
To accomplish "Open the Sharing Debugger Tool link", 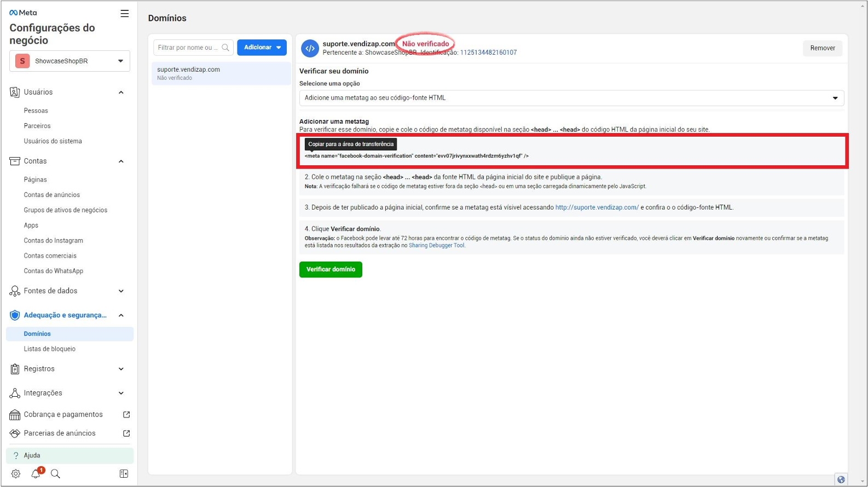I will (436, 246).
